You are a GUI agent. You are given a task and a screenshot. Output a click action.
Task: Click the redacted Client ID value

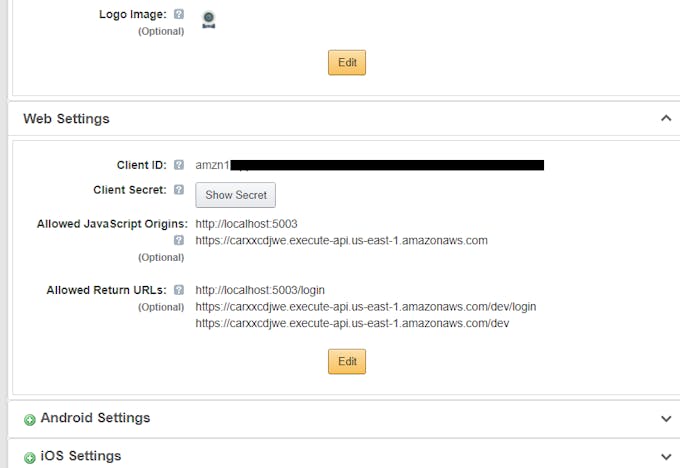(x=369, y=165)
